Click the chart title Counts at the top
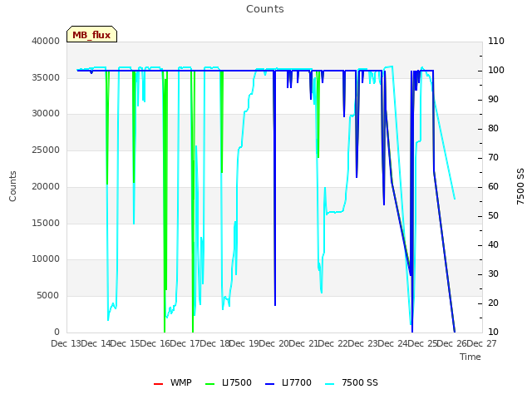 tap(265, 9)
